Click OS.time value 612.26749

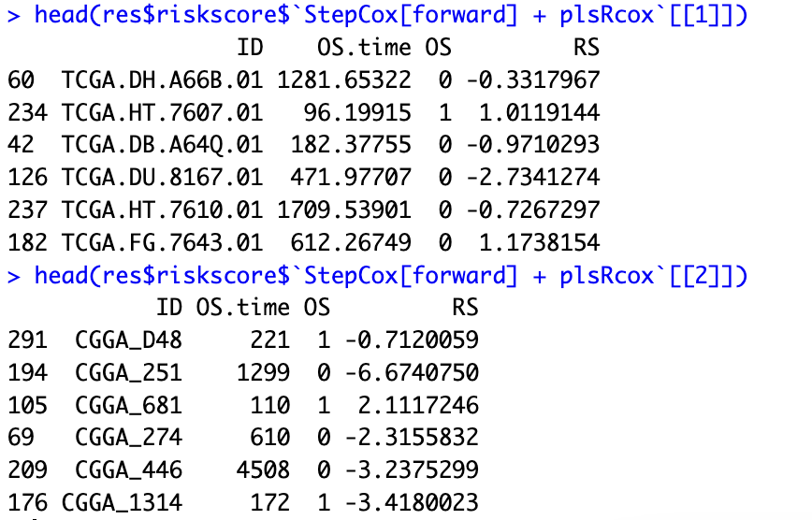pos(351,243)
